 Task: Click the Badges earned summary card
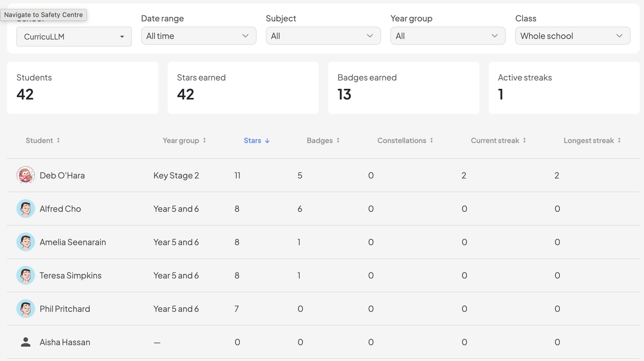click(x=404, y=88)
